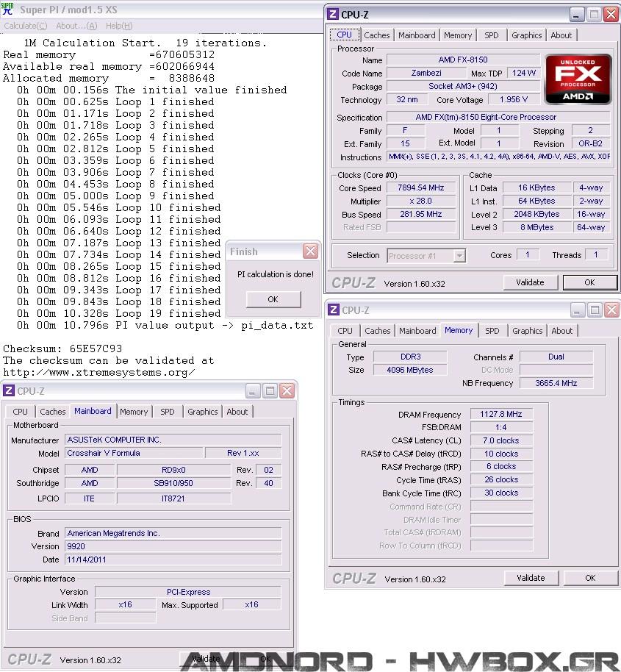Close the Memory CPU-Z window
The image size is (621, 672).
coord(611,310)
